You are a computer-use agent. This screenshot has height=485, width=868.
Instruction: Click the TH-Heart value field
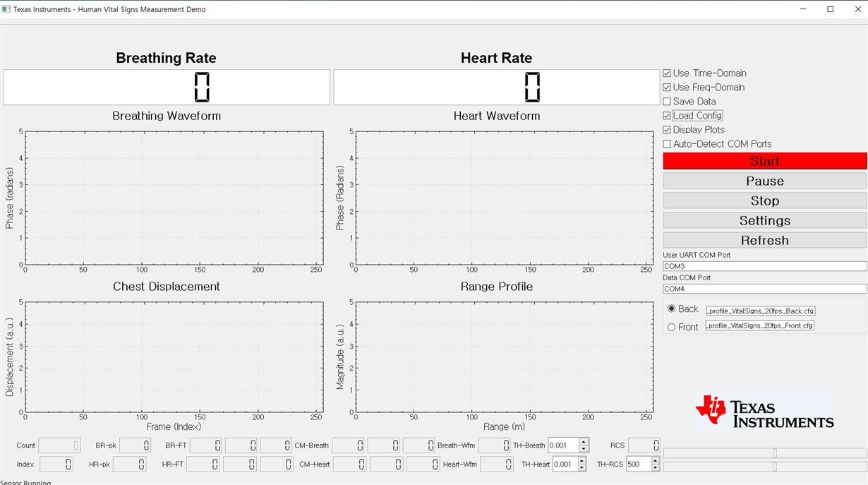(565, 464)
